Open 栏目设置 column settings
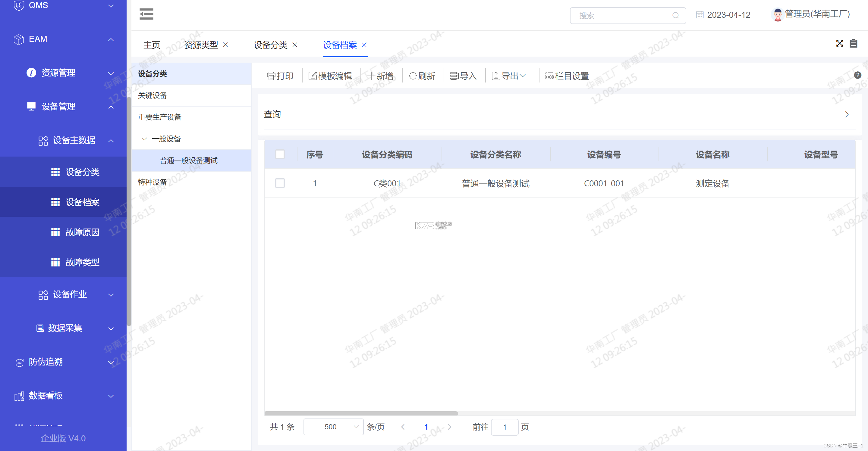868x451 pixels. tap(567, 76)
